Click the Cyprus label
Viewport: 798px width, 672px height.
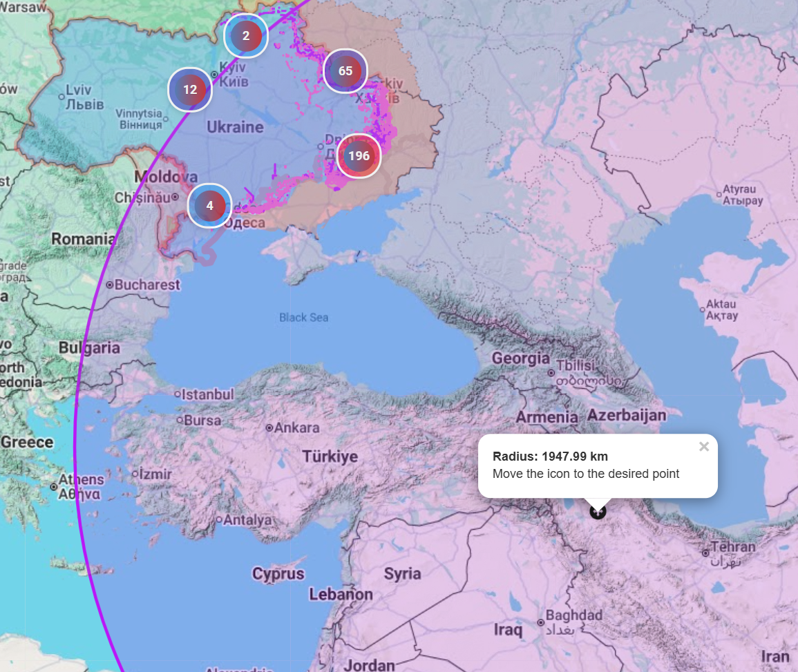tap(278, 574)
